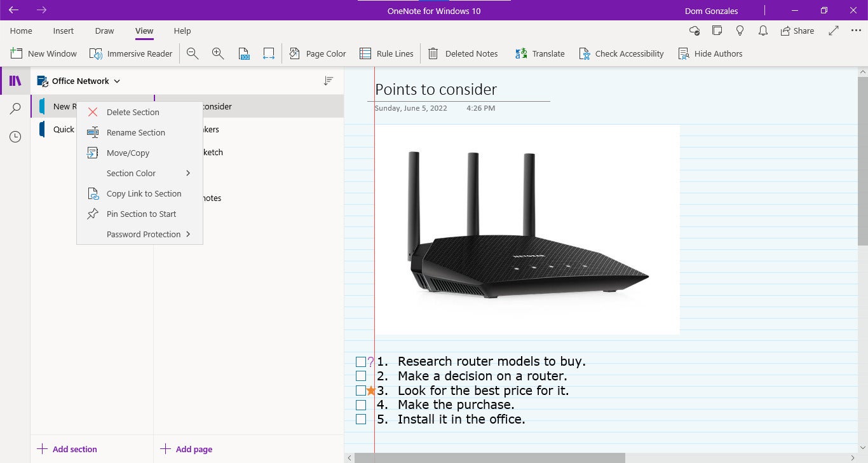868x463 pixels.
Task: Click Add page
Action: tap(187, 449)
